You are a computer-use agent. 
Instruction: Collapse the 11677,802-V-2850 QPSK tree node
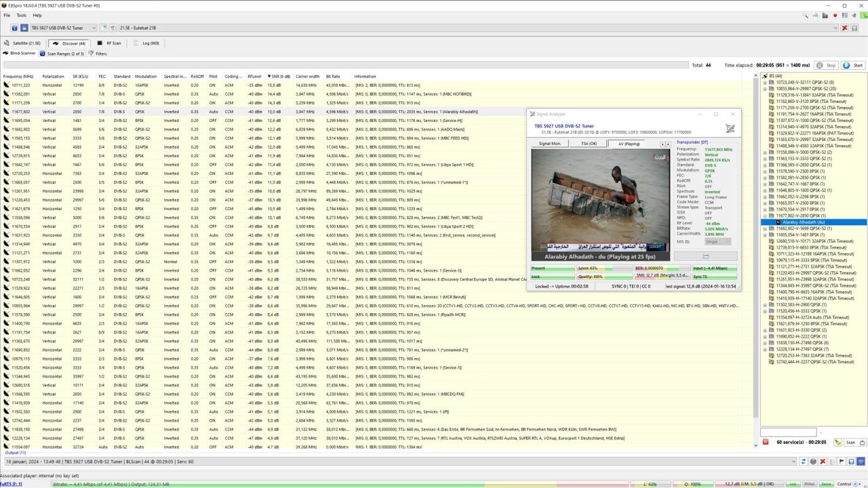[x=765, y=216]
